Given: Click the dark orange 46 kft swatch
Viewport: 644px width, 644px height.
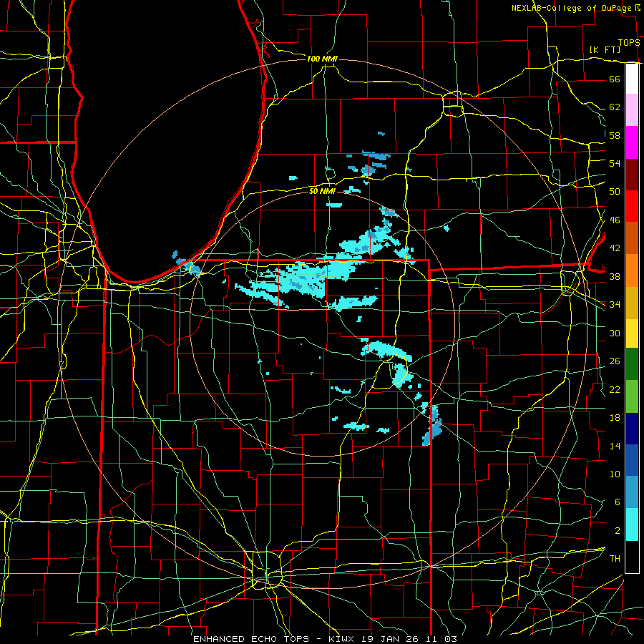Looking at the screenshot, I should 632,238.
